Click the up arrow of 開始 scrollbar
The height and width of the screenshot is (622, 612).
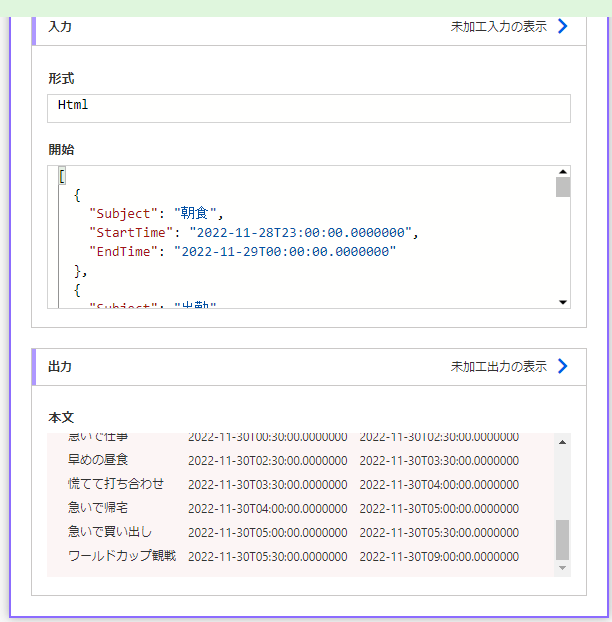click(563, 172)
